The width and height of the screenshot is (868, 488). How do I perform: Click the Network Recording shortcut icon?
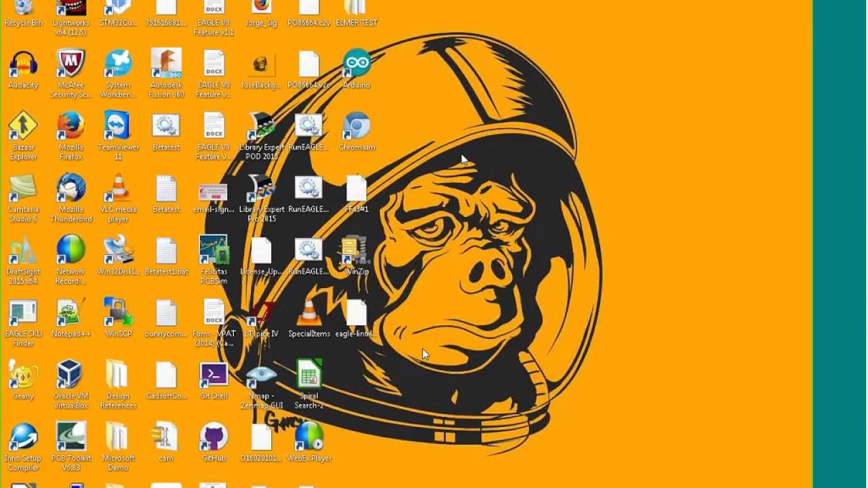point(71,251)
